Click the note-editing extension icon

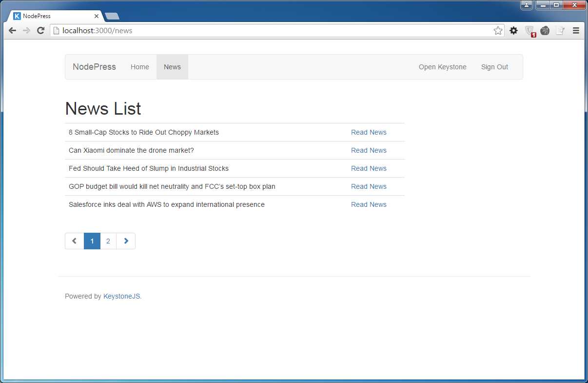560,30
